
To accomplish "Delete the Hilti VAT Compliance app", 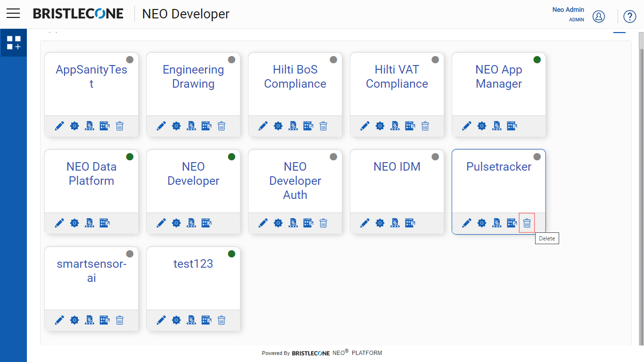I will [425, 126].
